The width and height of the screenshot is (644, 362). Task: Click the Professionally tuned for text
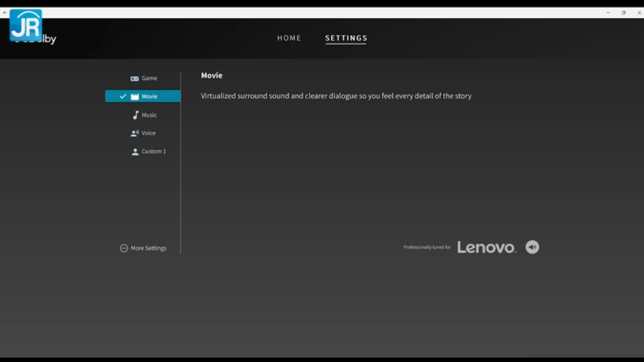tap(427, 247)
